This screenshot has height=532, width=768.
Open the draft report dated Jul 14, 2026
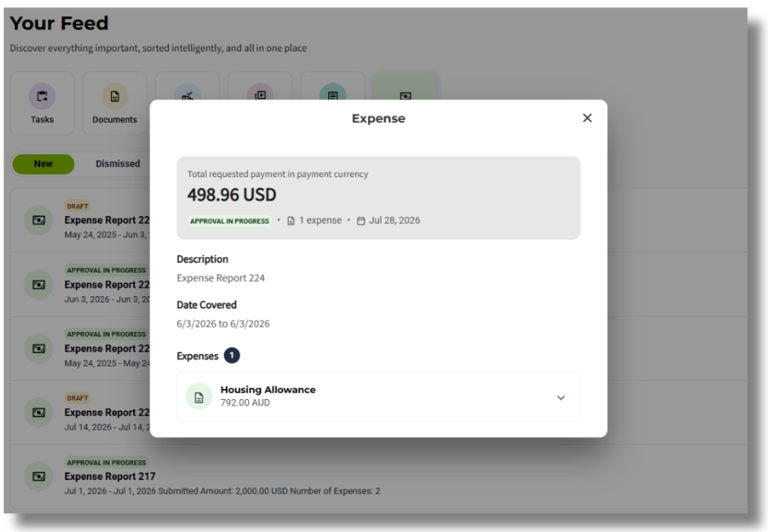click(107, 413)
